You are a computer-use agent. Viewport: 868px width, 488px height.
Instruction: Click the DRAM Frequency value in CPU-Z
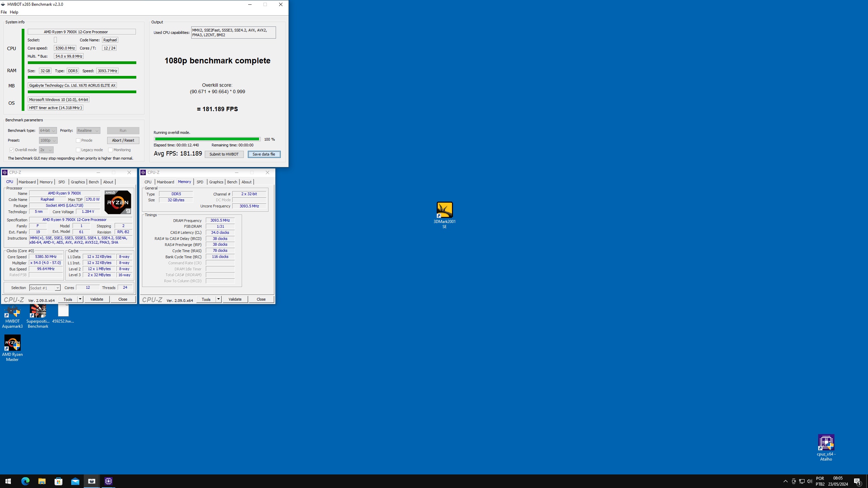[x=220, y=220]
